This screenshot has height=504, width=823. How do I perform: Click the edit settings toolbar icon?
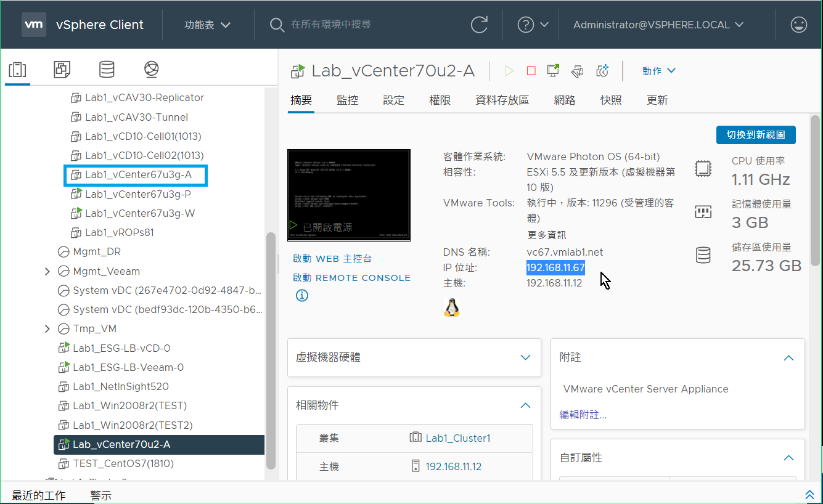pos(577,71)
